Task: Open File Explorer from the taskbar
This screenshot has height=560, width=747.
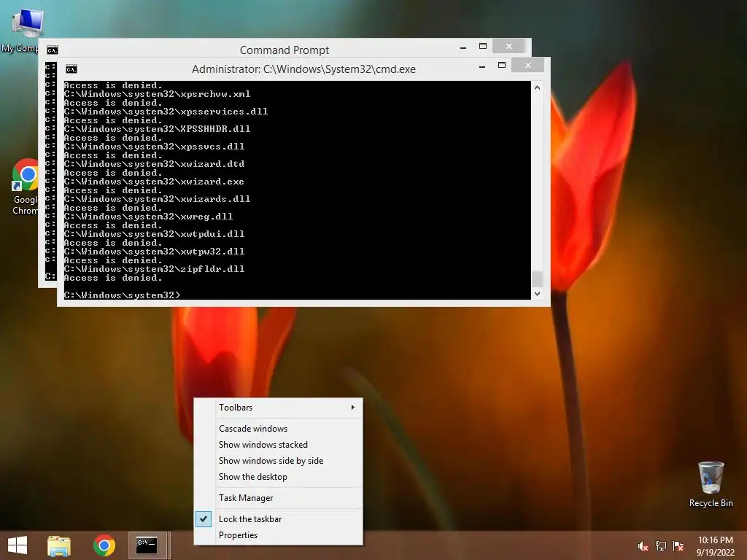Action: pyautogui.click(x=59, y=545)
